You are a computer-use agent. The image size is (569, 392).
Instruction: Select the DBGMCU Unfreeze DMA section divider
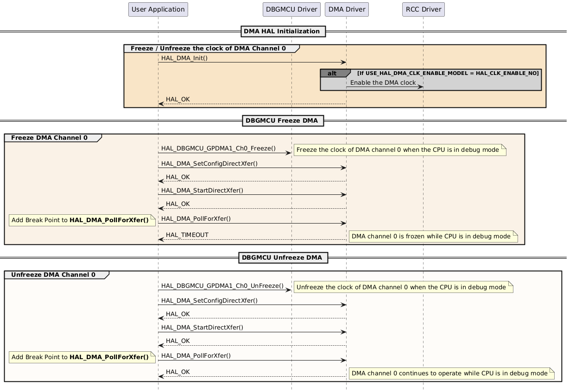283,257
